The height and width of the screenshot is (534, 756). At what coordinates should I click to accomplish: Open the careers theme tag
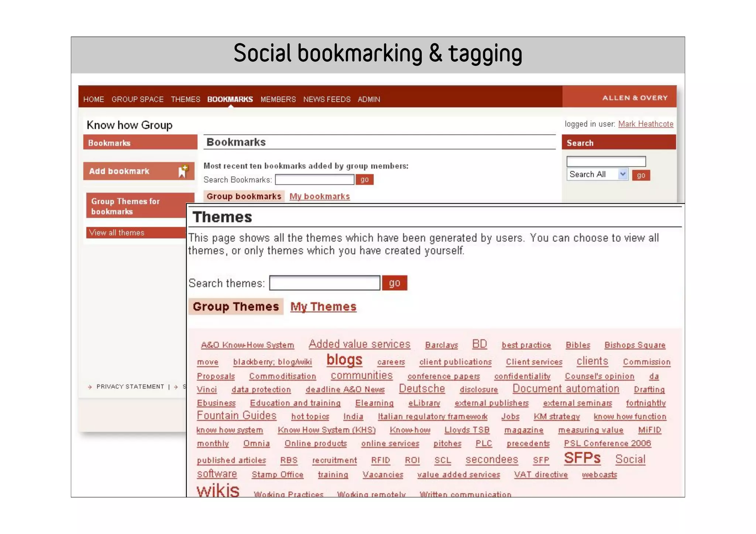click(391, 362)
